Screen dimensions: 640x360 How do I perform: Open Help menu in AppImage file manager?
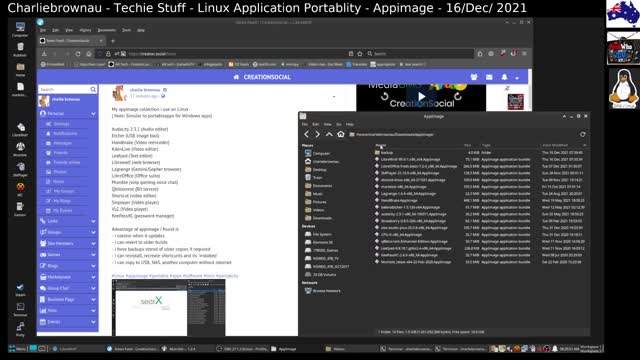tap(350, 124)
